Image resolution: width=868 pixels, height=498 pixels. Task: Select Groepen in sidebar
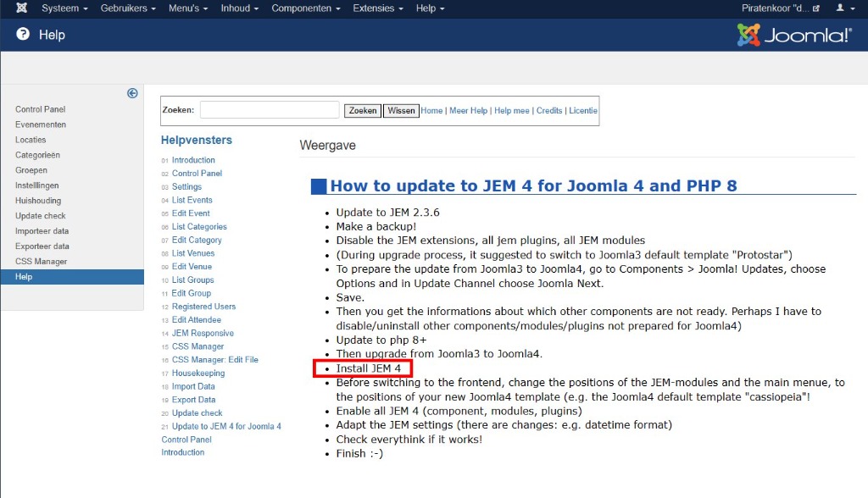31,170
